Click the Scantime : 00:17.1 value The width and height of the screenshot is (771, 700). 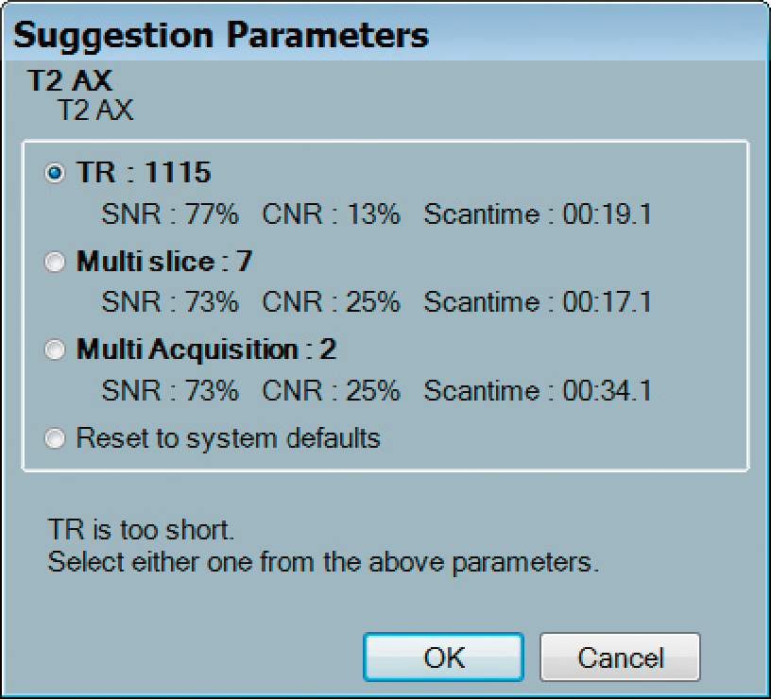[x=538, y=302]
